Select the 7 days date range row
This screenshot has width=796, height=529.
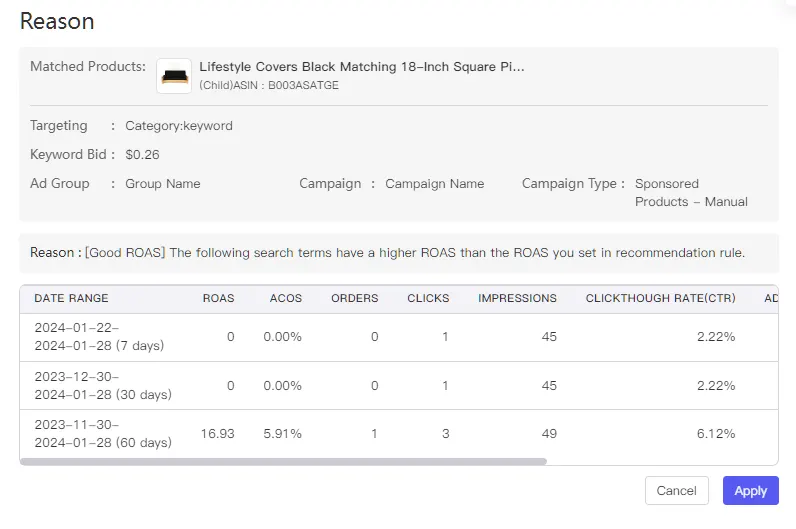click(x=399, y=337)
